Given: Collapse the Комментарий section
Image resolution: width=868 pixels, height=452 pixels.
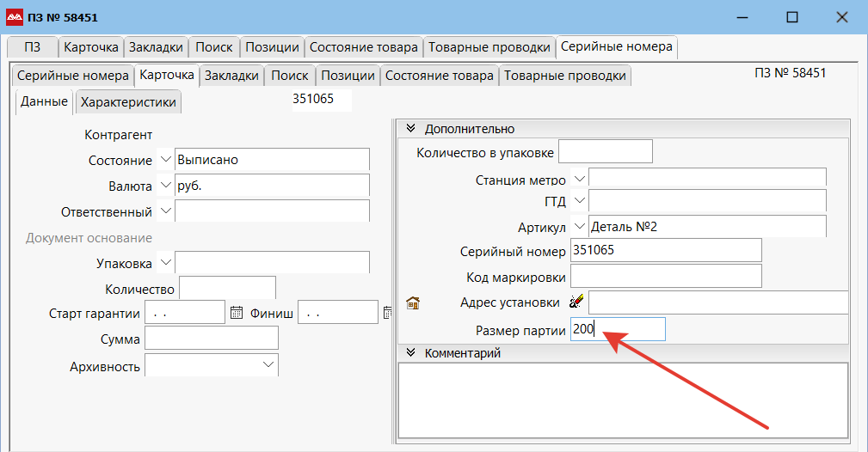Looking at the screenshot, I should 410,352.
